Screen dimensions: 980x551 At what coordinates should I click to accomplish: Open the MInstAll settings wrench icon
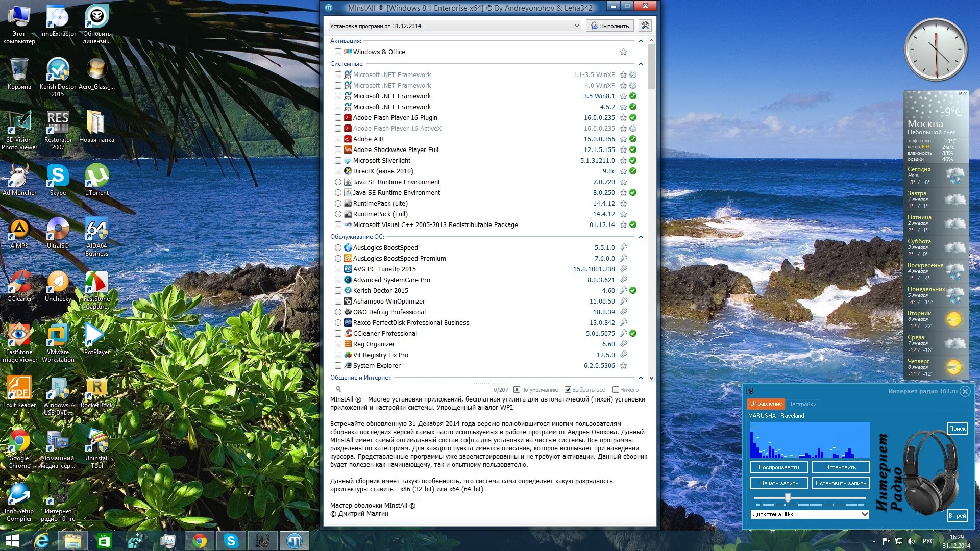click(645, 26)
